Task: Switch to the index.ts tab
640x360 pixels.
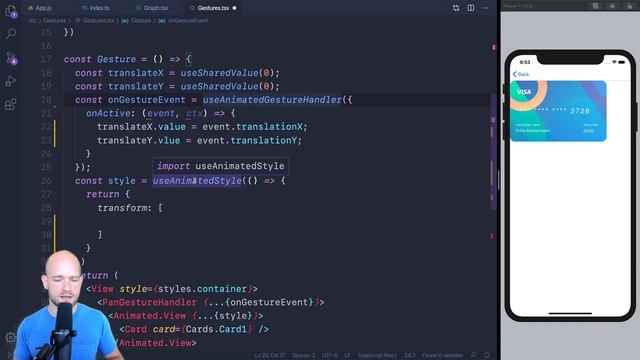Action: click(96, 8)
